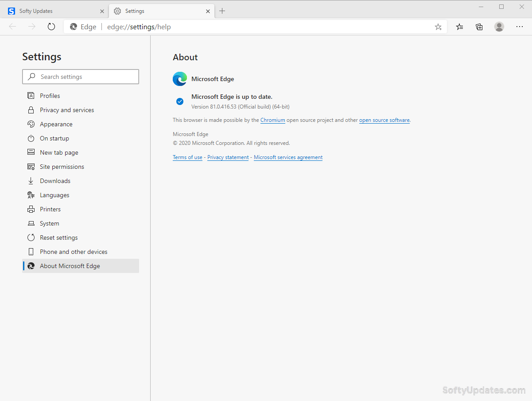Go to Phone and other devices
Viewport: 532px width, 401px height.
(81, 252)
